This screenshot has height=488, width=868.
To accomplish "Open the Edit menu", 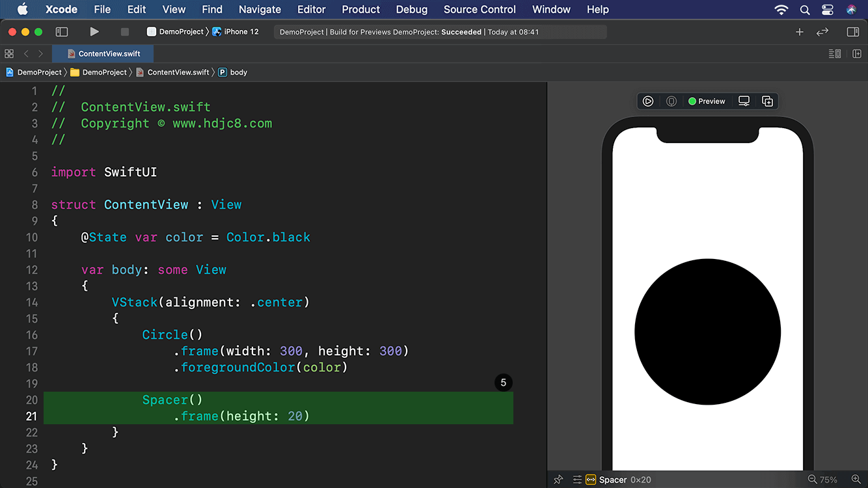I will tap(137, 9).
